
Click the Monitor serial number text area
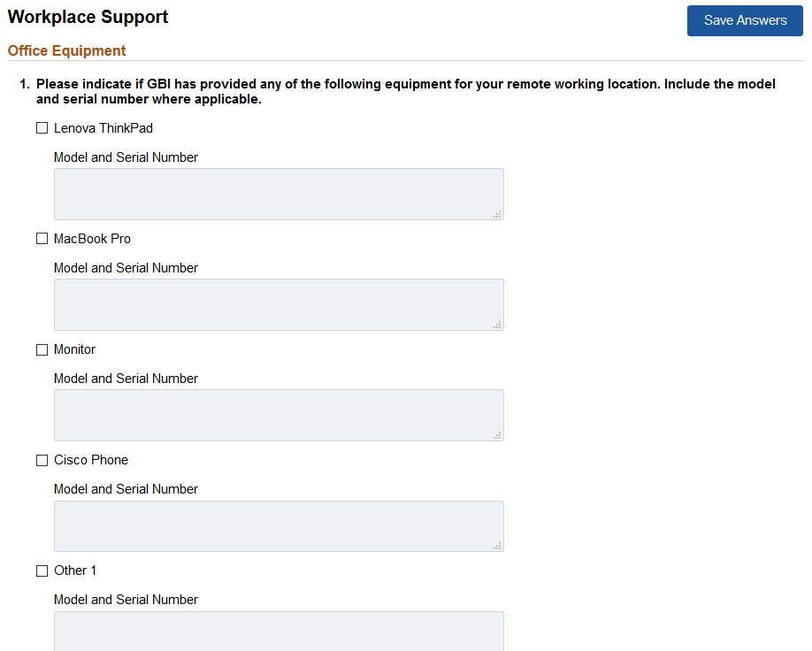279,414
